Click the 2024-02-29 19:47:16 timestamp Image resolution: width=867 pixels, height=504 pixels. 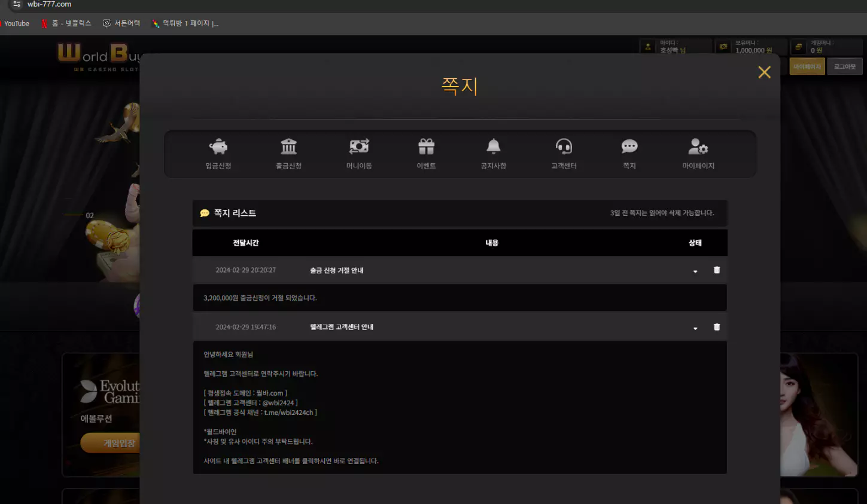246,327
